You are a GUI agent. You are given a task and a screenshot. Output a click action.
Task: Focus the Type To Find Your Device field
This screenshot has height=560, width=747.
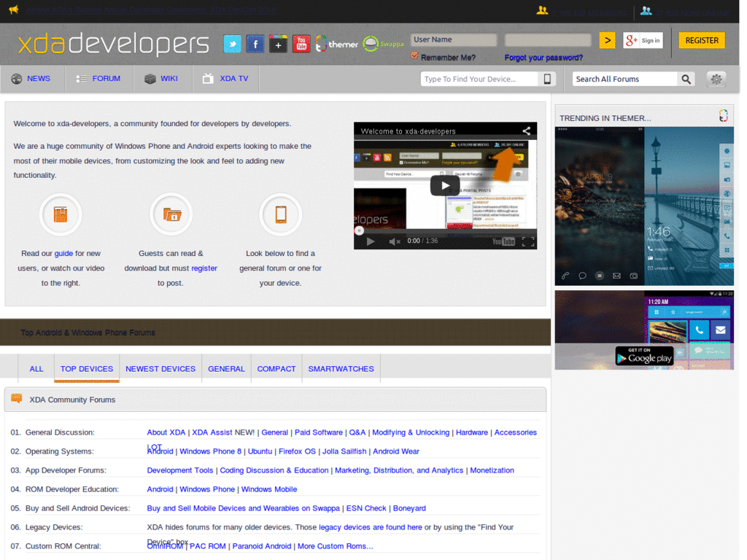[x=479, y=79]
